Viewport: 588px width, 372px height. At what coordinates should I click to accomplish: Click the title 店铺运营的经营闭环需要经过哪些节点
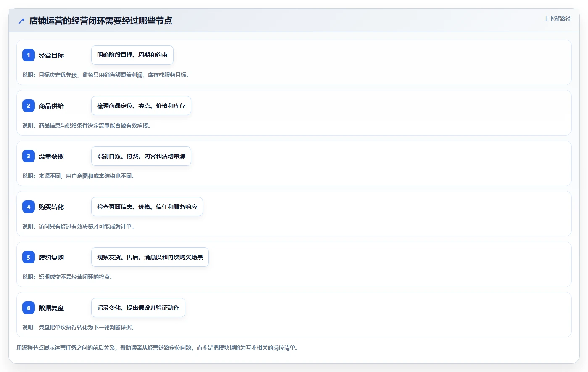pyautogui.click(x=101, y=21)
